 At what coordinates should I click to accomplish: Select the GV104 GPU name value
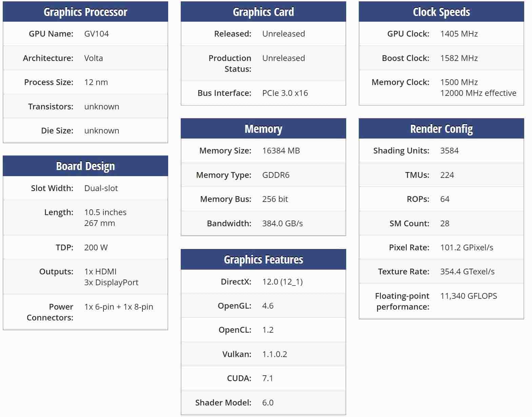97,34
